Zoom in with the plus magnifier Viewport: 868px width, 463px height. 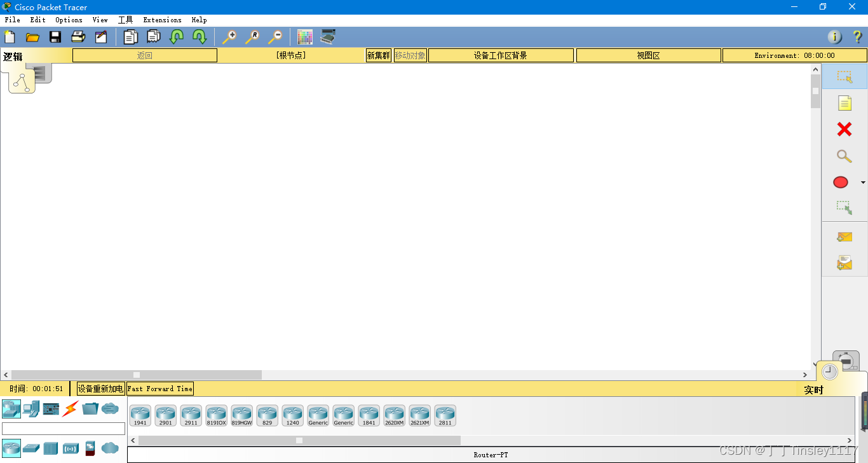pos(229,37)
